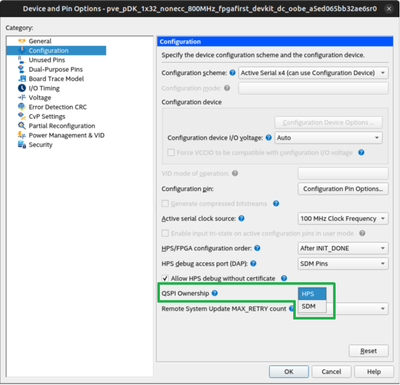Open the After INIT_DONE configuration order dropdown

(343, 248)
